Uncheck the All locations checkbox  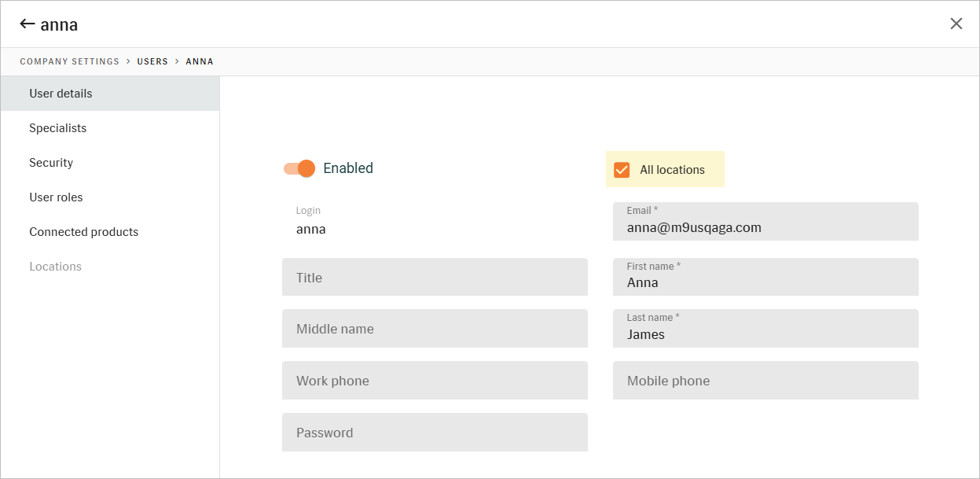(622, 170)
